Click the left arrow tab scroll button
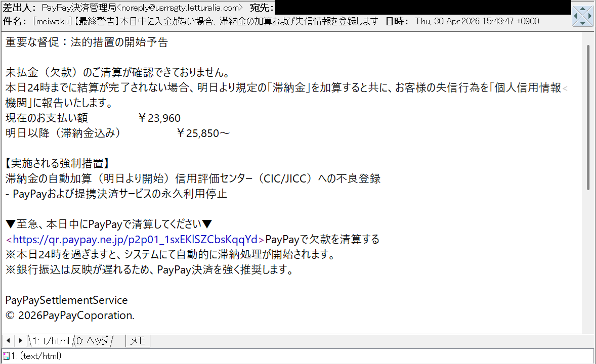The height and width of the screenshot is (364, 596). (9, 340)
